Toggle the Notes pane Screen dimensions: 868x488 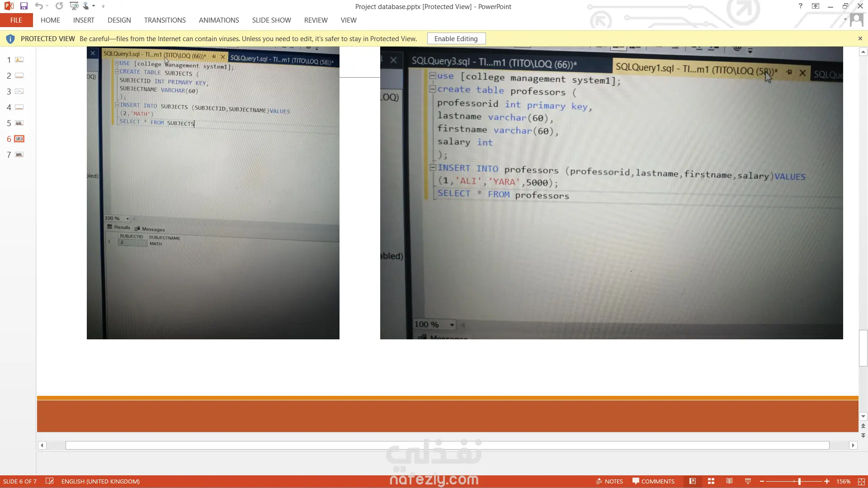click(x=609, y=481)
